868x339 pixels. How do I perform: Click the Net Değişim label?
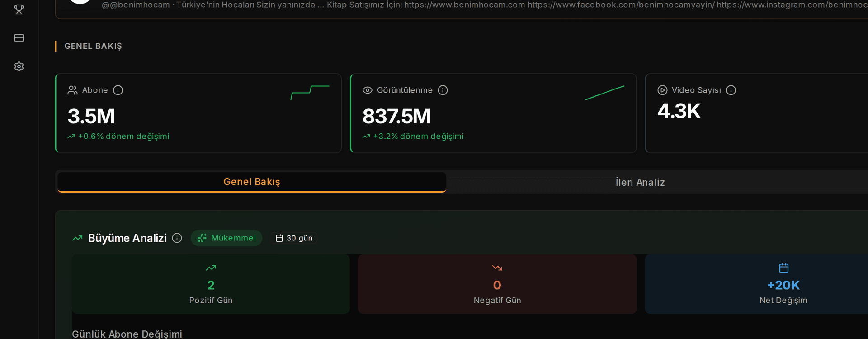point(783,301)
